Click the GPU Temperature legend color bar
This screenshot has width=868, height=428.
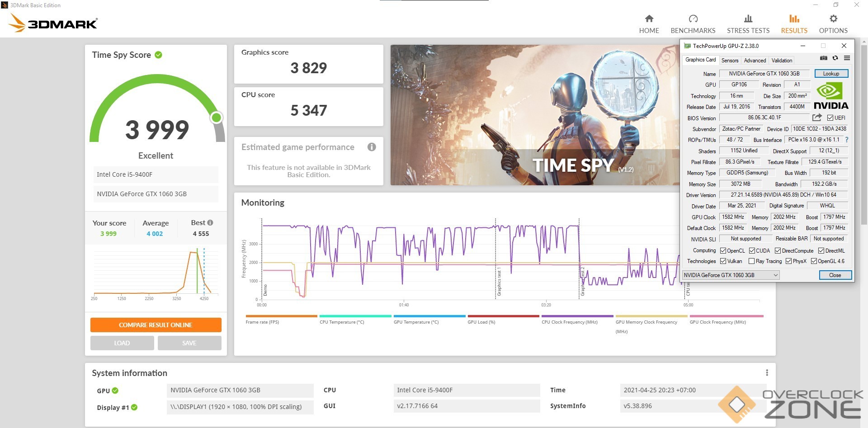coord(429,316)
